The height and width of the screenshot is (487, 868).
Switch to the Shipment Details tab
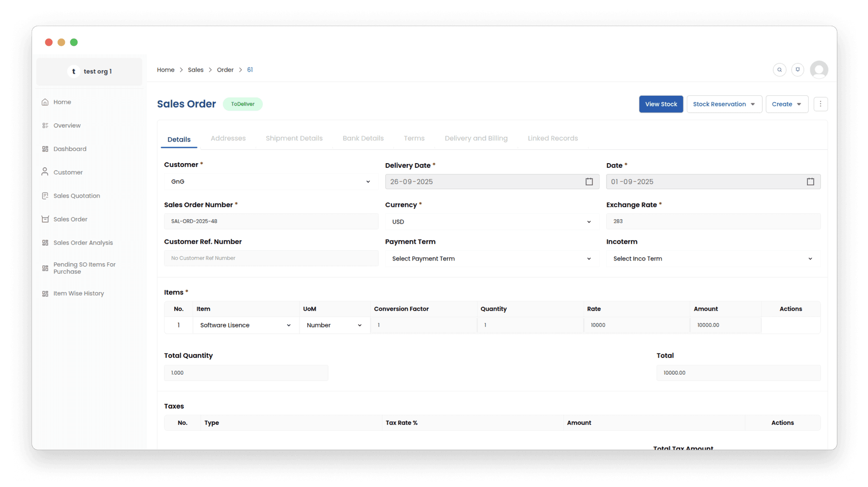(x=294, y=138)
